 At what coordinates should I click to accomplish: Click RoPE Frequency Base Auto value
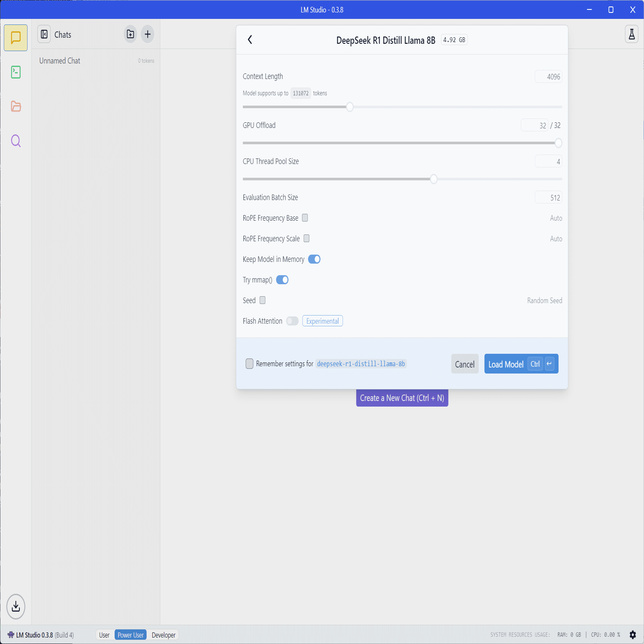click(x=556, y=218)
